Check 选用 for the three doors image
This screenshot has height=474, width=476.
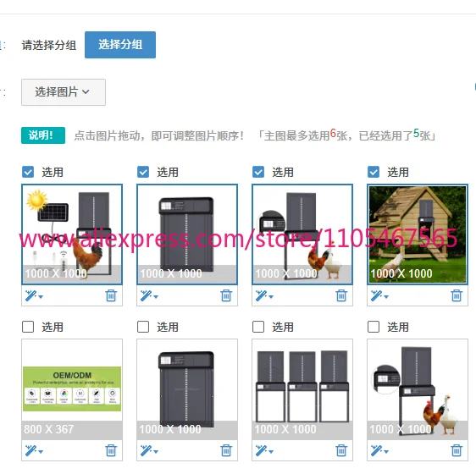tap(258, 327)
